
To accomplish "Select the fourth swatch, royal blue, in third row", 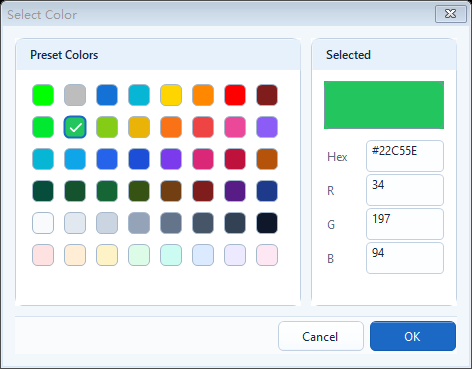I will click(x=139, y=159).
